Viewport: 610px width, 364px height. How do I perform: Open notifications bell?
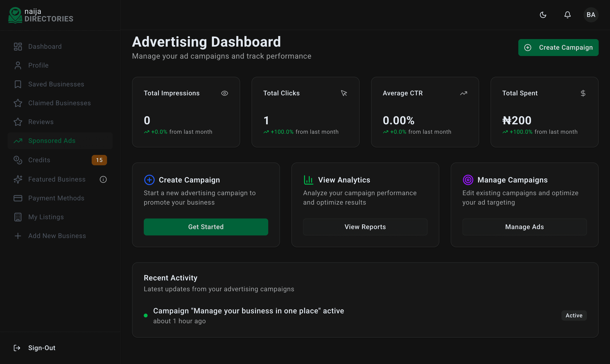(567, 15)
